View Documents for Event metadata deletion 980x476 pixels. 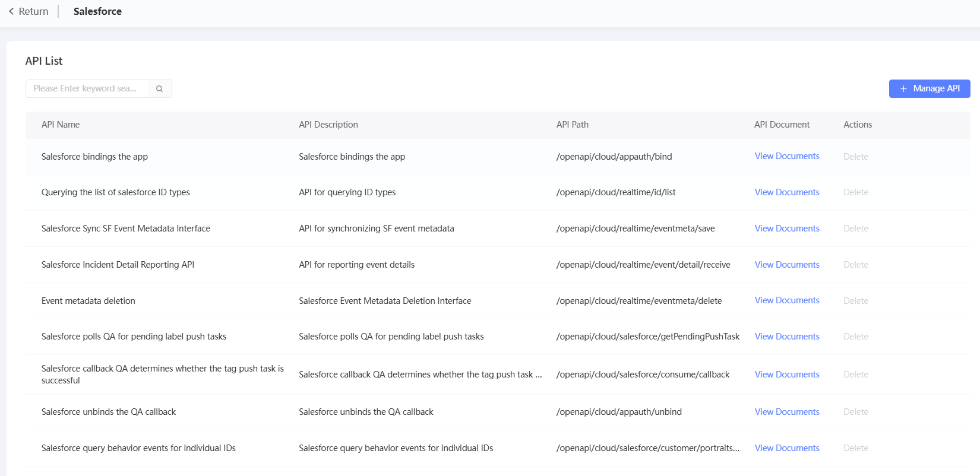[x=787, y=300]
